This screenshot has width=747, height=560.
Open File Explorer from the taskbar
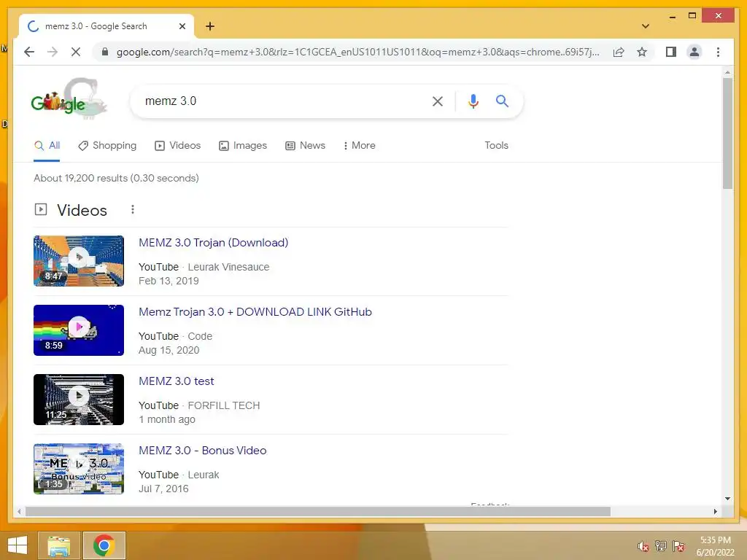[x=58, y=545]
